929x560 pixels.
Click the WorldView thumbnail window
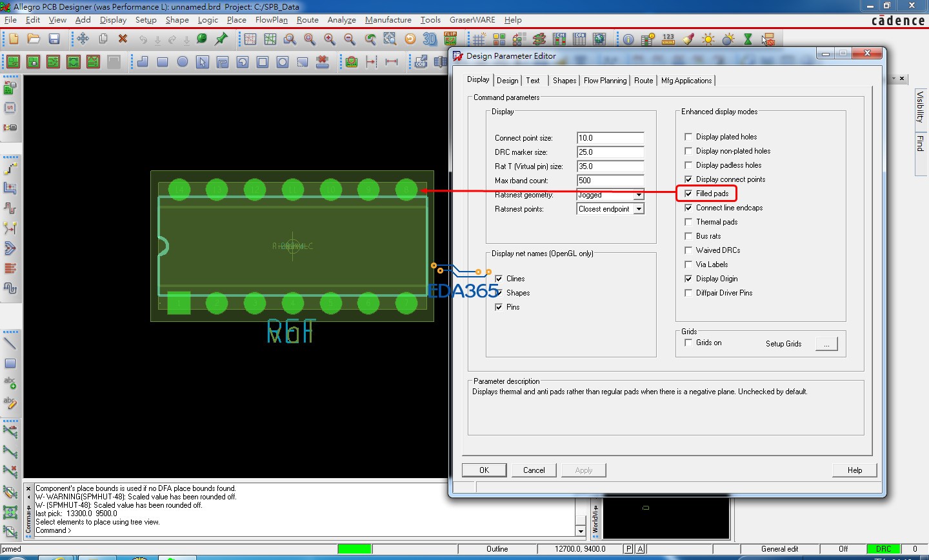point(666,518)
